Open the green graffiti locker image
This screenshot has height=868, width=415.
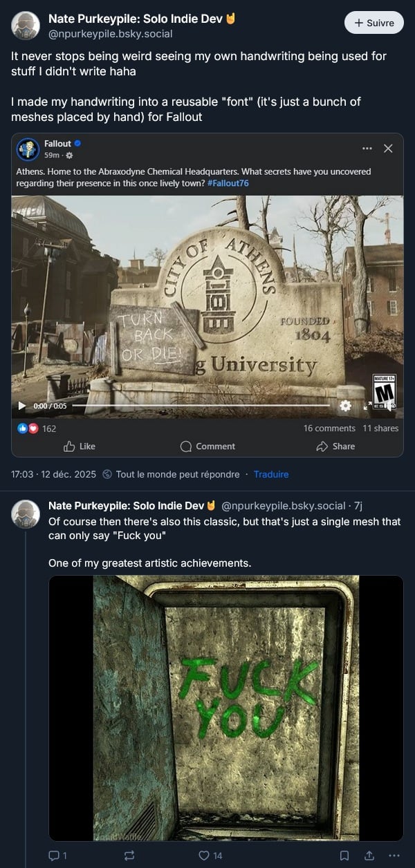point(225,708)
